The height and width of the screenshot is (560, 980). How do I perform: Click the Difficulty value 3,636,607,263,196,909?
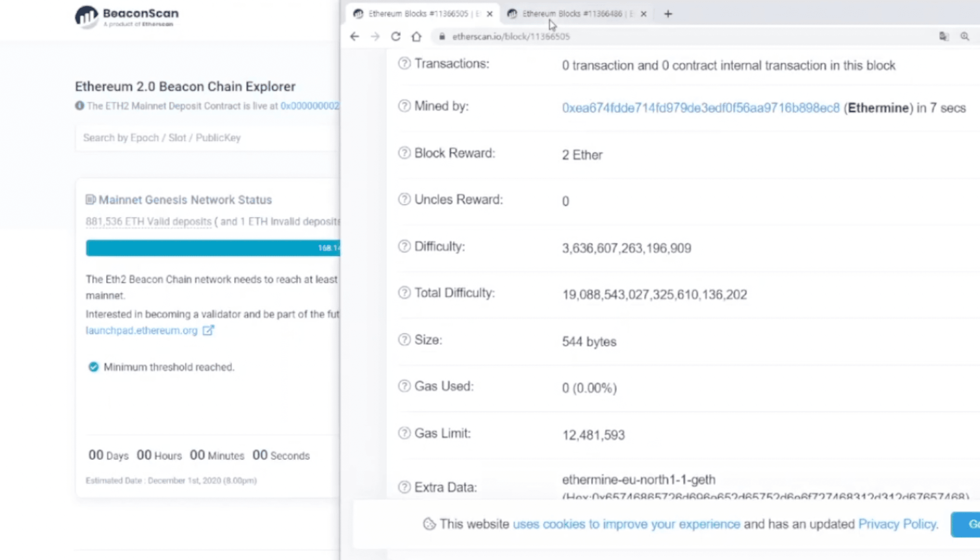[x=626, y=248]
